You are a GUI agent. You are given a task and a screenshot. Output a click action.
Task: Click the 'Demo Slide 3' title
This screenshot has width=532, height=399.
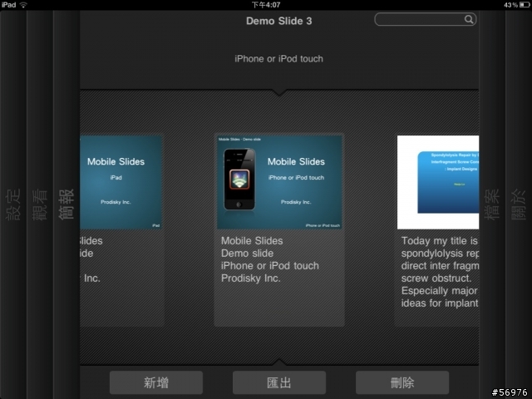click(x=279, y=21)
